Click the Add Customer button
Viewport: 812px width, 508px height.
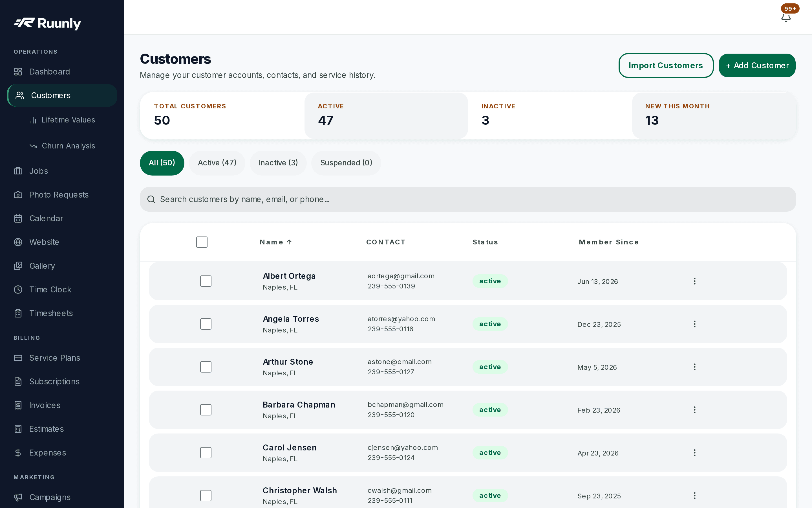[757, 65]
